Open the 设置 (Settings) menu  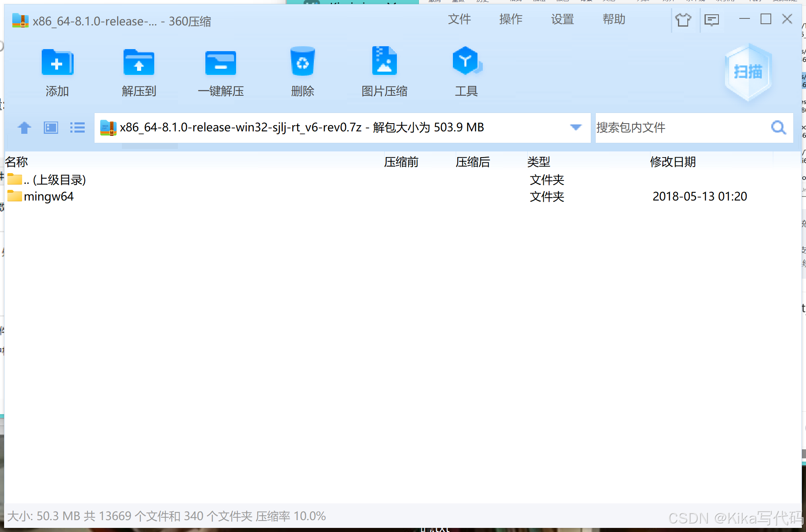tap(562, 19)
